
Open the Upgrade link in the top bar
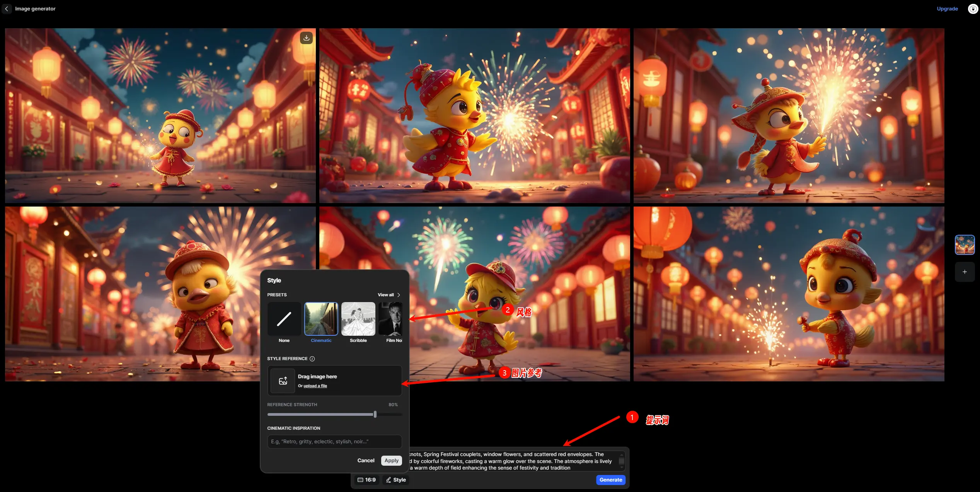click(x=947, y=9)
